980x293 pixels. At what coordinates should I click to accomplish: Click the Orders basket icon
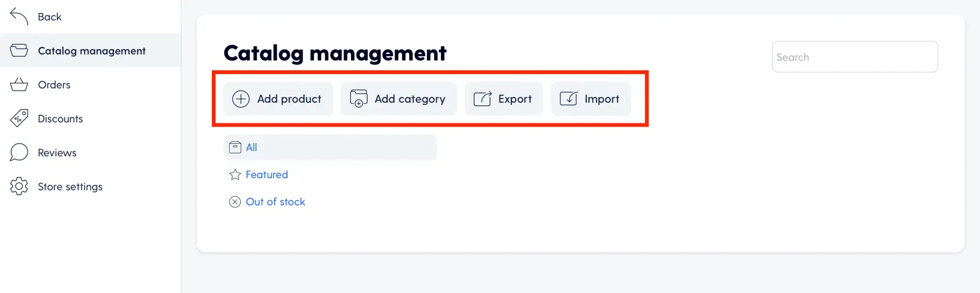point(19,84)
